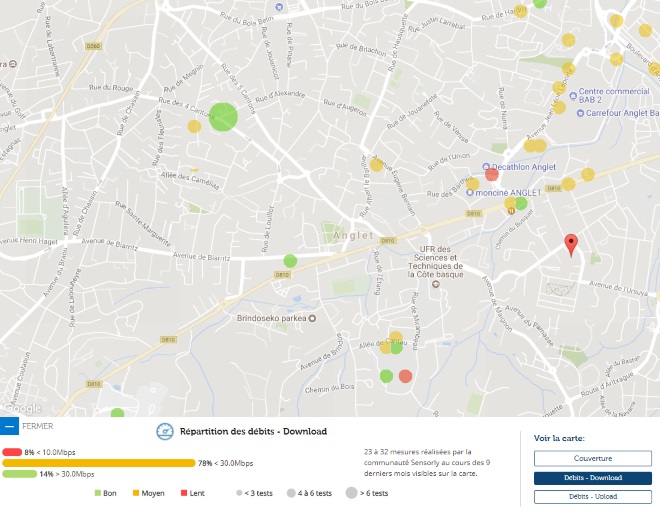This screenshot has height=518, width=660.
Task: Click the yellow circle beside the large green circle
Action: tap(194, 126)
